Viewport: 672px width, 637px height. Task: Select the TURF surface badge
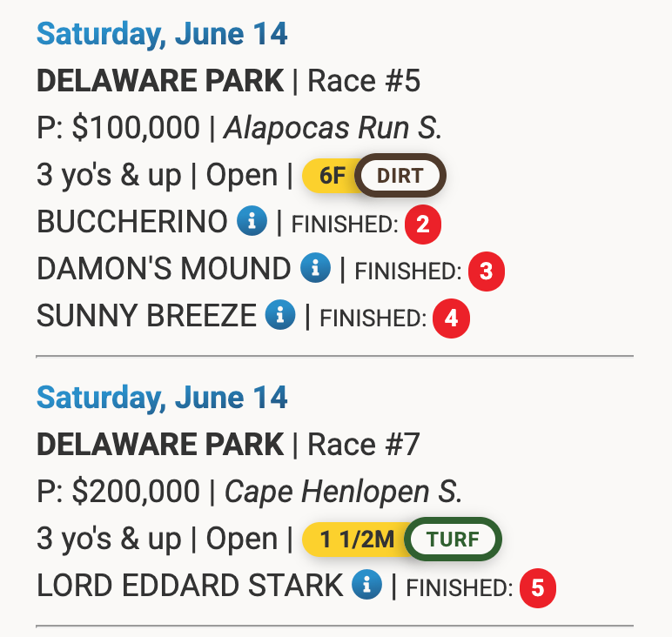(x=453, y=539)
